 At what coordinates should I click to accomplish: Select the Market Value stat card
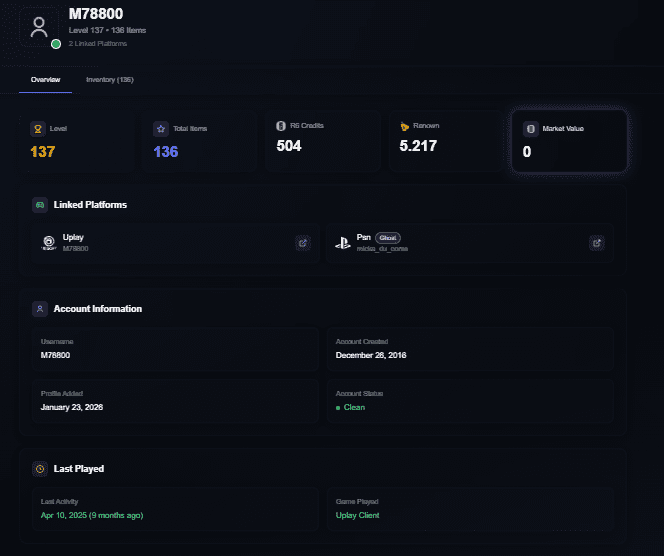click(569, 141)
